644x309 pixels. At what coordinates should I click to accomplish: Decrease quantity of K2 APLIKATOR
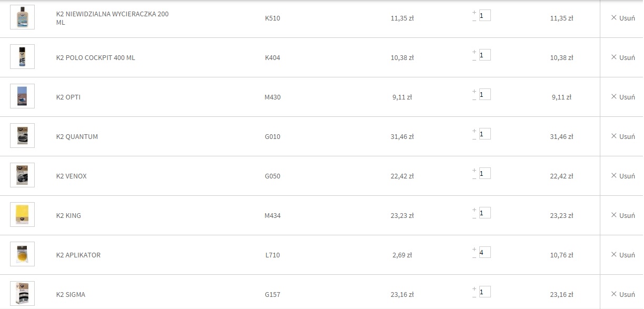tap(474, 257)
